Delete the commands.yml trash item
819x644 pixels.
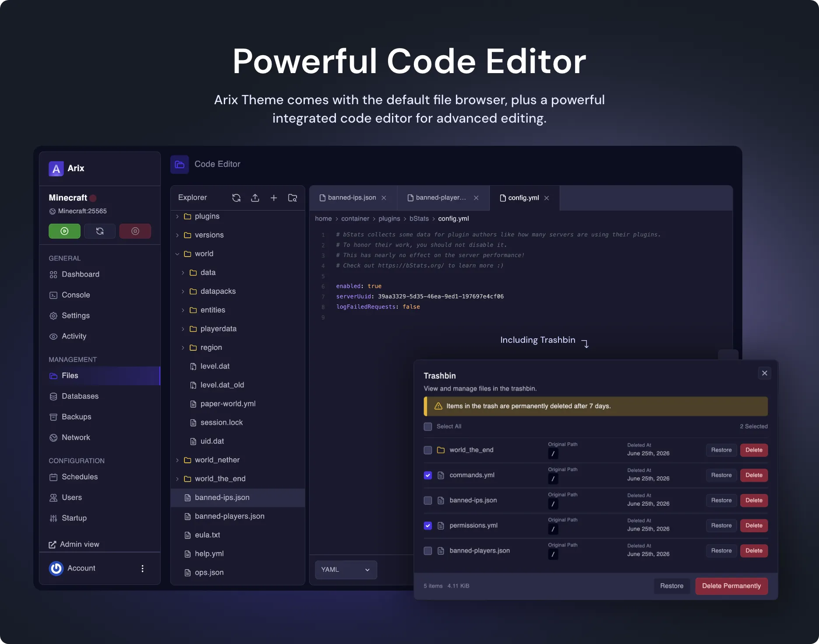(754, 475)
